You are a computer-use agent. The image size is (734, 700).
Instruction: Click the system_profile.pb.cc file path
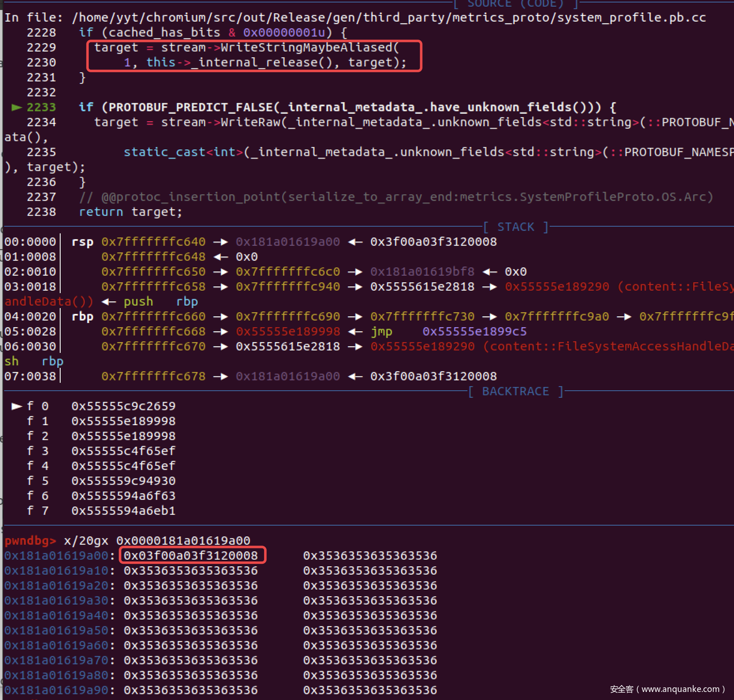click(x=389, y=17)
